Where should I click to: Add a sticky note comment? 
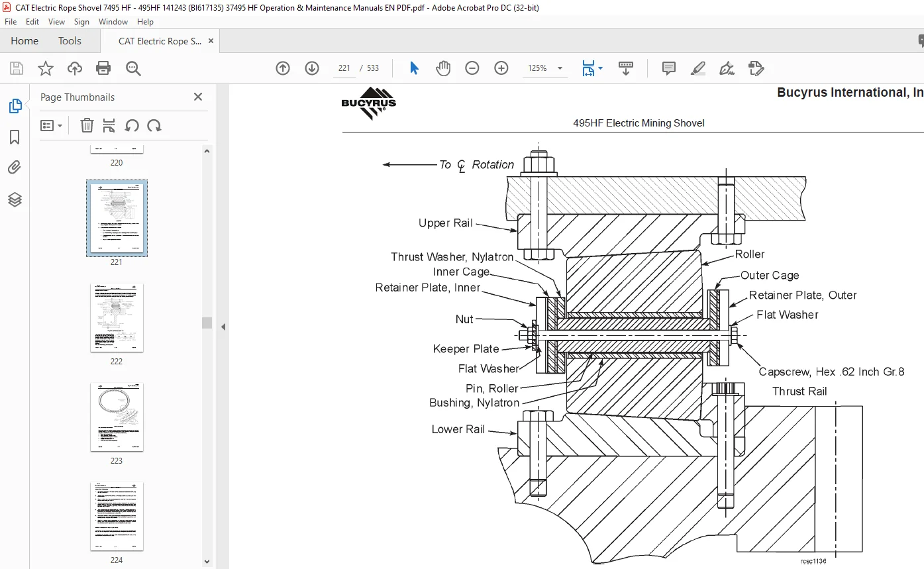[x=669, y=68]
